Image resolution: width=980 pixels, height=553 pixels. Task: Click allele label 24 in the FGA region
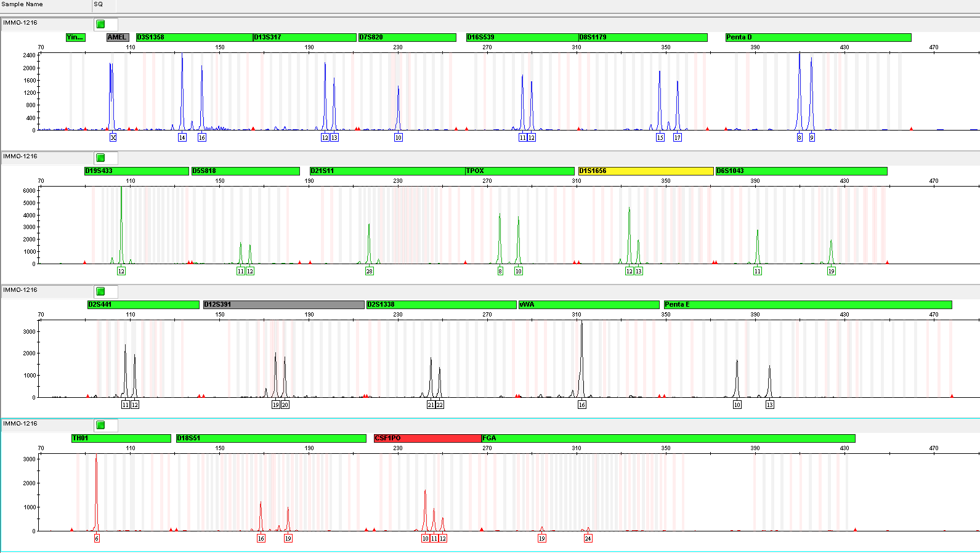coord(588,539)
